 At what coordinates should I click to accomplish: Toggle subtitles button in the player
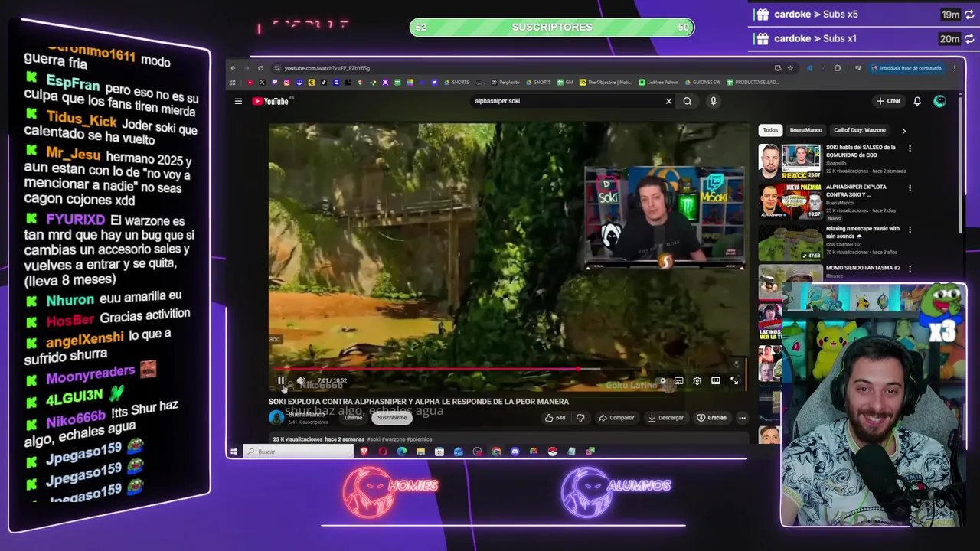[x=679, y=380]
